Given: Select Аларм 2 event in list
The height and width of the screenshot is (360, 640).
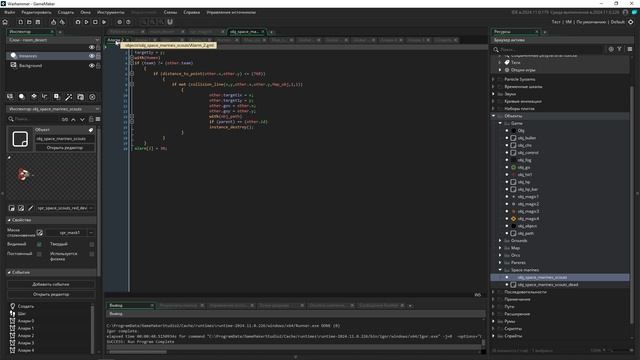Looking at the screenshot, I should point(26,336).
